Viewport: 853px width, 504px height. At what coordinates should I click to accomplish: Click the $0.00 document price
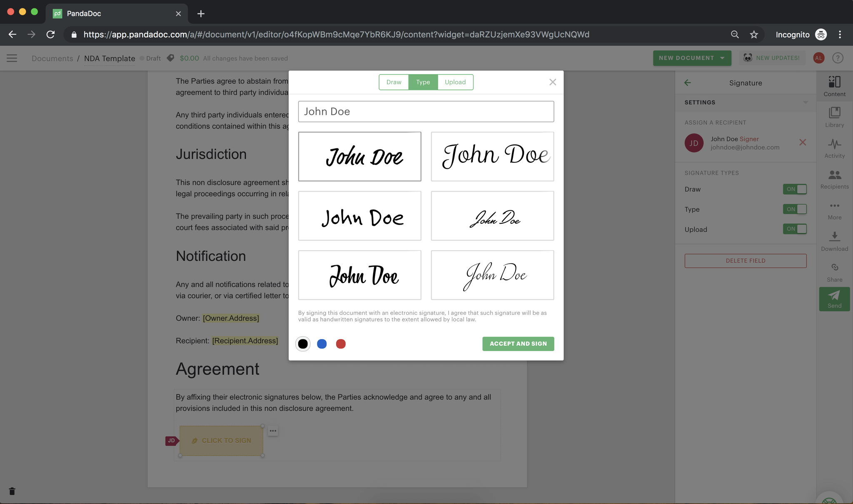pyautogui.click(x=190, y=58)
